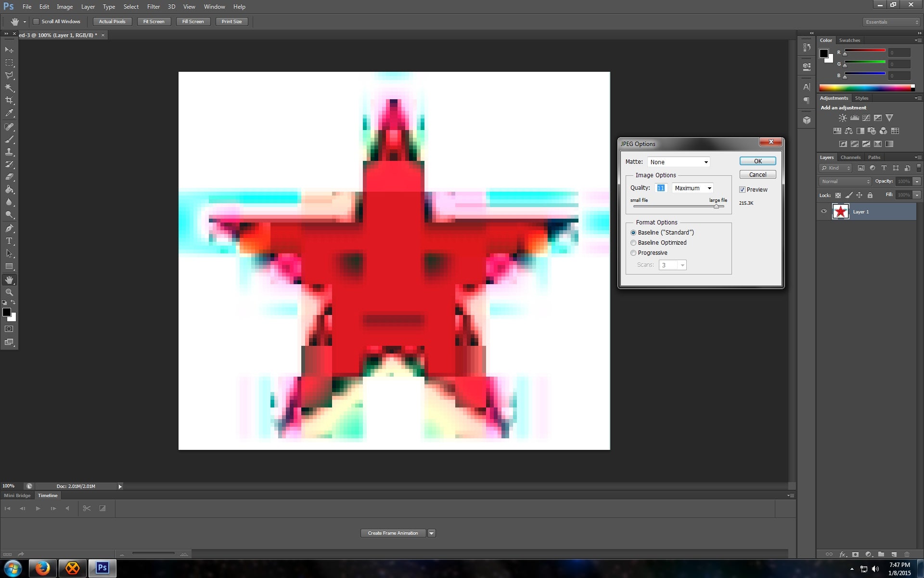Screen dimensions: 924x578
Task: Click OK in JPEG Options
Action: click(x=758, y=161)
